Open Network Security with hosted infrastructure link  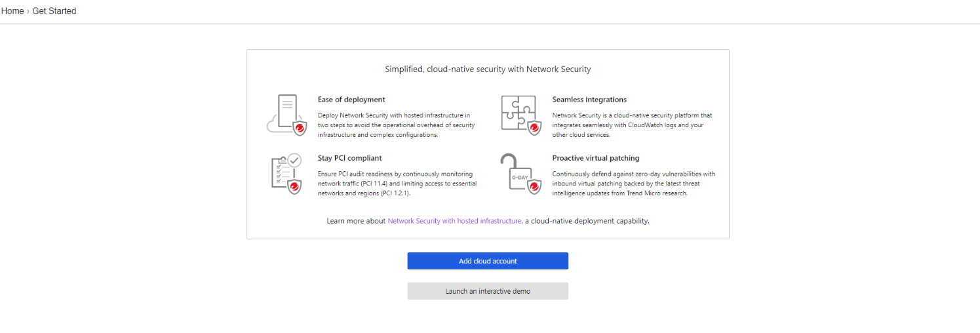pyautogui.click(x=454, y=221)
